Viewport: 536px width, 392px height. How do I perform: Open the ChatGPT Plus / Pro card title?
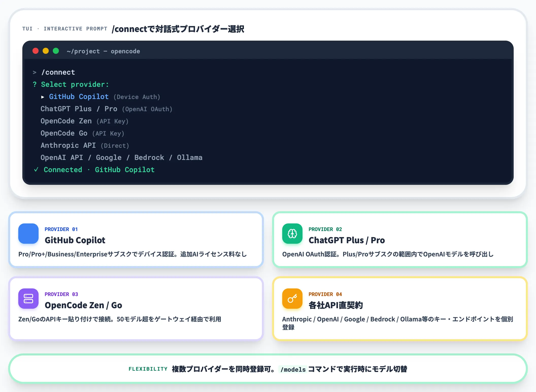pyautogui.click(x=347, y=240)
